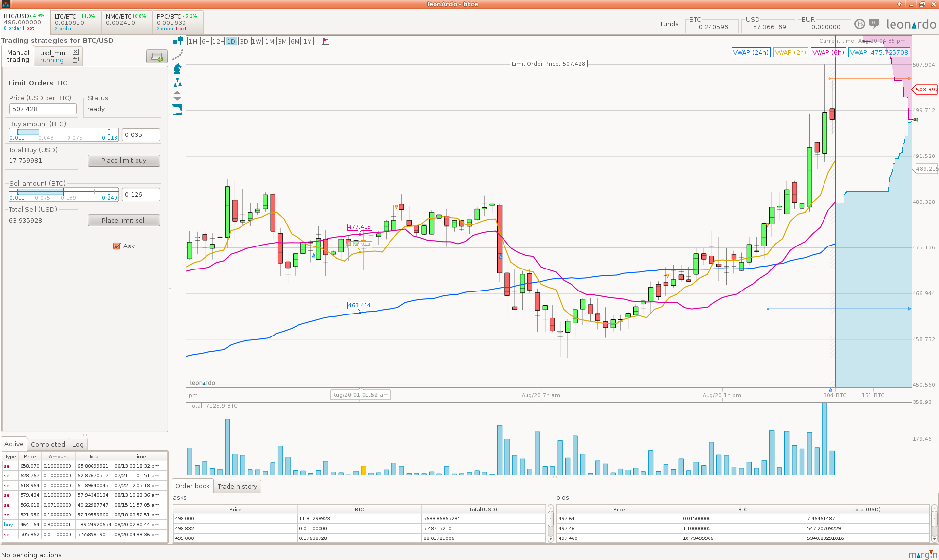Click the leonardo app icon in title bar
This screenshot has width=939, height=560.
tap(6, 4)
